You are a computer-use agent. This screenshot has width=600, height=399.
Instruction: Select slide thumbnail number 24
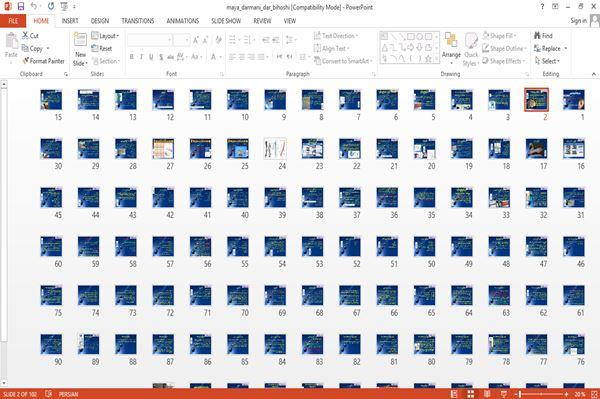point(275,148)
